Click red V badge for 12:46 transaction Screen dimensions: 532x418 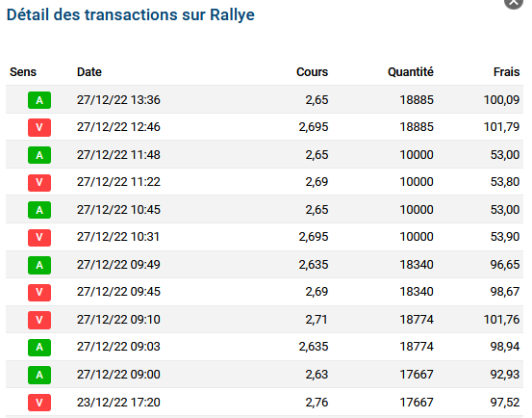[39, 127]
